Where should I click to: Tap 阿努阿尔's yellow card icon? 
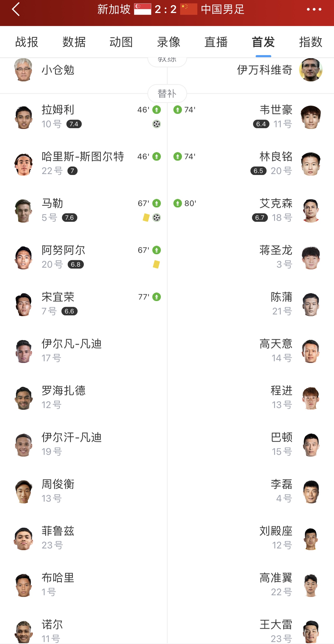pos(156,264)
